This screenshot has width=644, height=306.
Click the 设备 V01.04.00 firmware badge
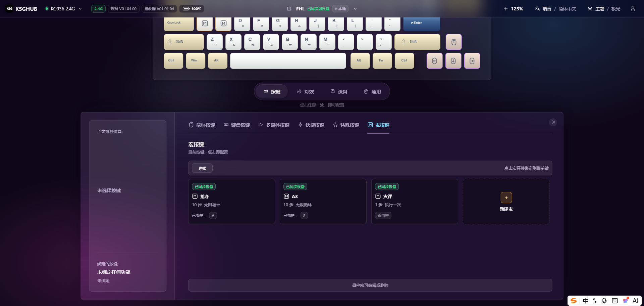click(x=123, y=9)
